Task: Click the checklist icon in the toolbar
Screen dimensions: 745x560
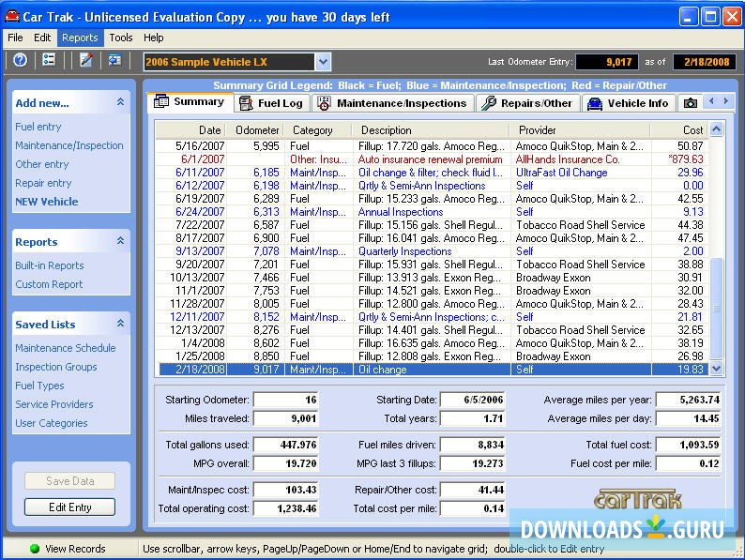Action: [50, 60]
